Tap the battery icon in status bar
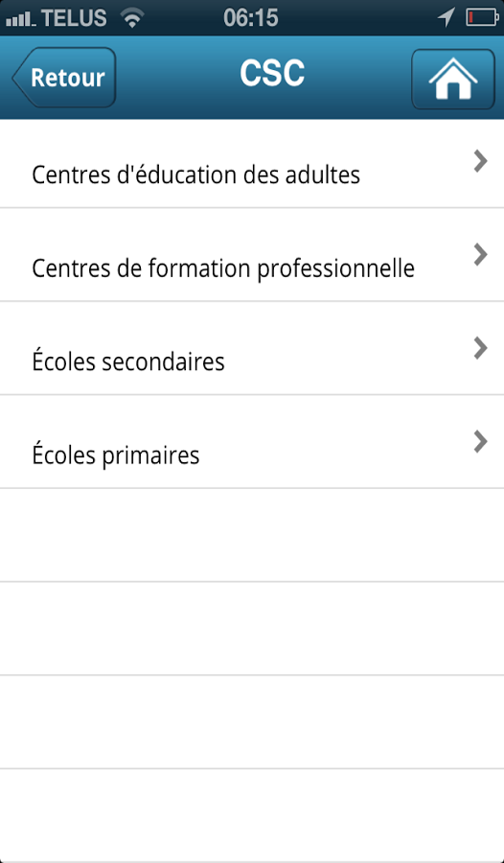This screenshot has width=504, height=863. click(482, 17)
